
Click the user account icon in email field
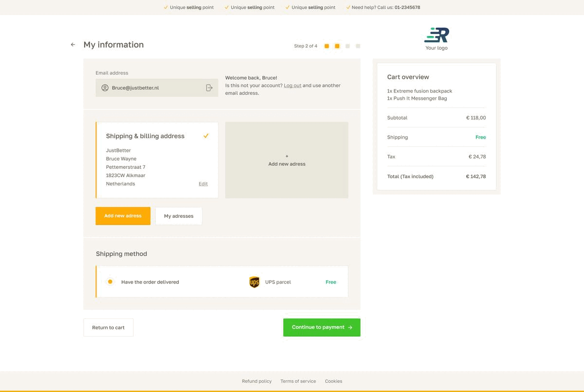click(x=105, y=88)
